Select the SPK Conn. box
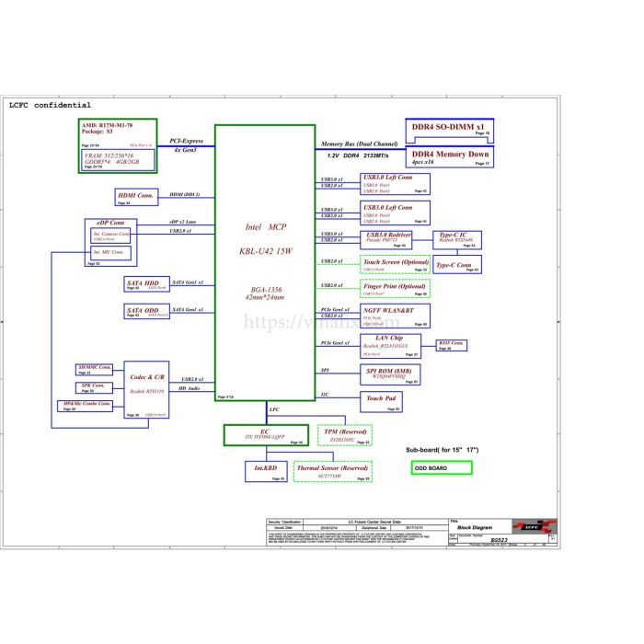This screenshot has width=644, height=644. point(94,387)
